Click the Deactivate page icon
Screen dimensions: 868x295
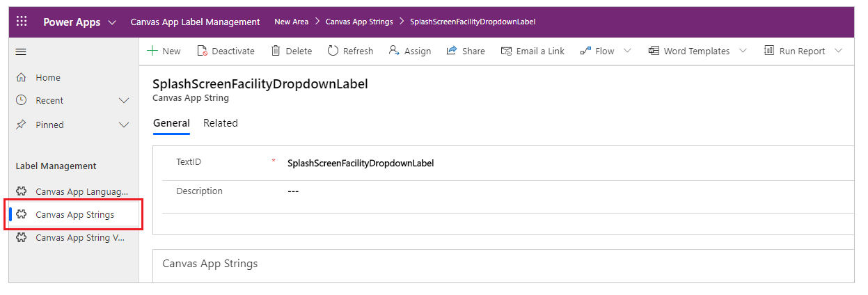point(202,51)
